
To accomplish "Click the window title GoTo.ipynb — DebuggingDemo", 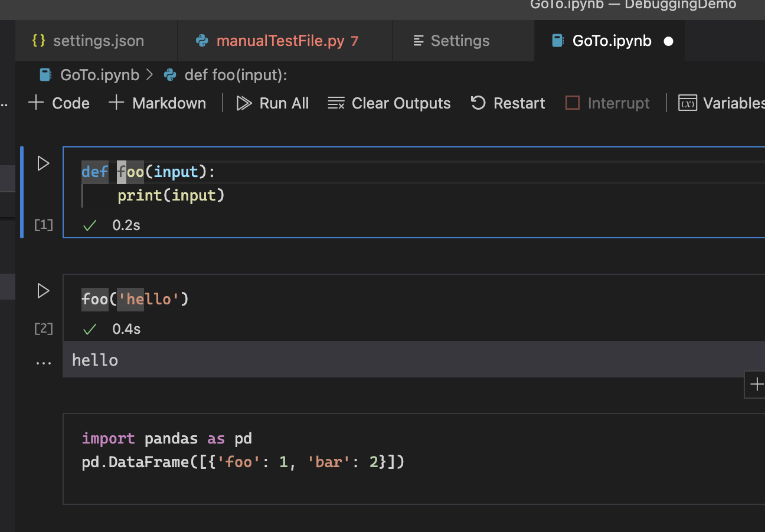I will [633, 5].
